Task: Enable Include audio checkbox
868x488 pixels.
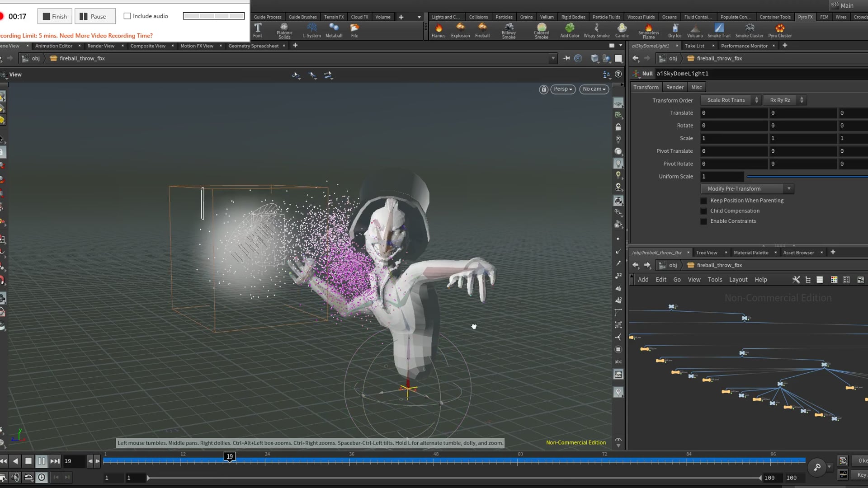Action: 127,16
